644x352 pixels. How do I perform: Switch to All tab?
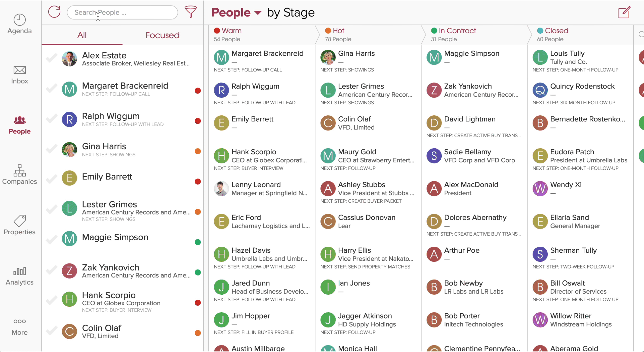point(82,35)
